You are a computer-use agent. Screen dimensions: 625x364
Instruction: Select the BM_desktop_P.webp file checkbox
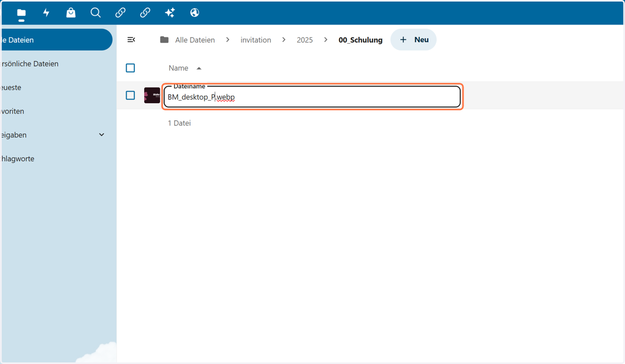tap(130, 95)
